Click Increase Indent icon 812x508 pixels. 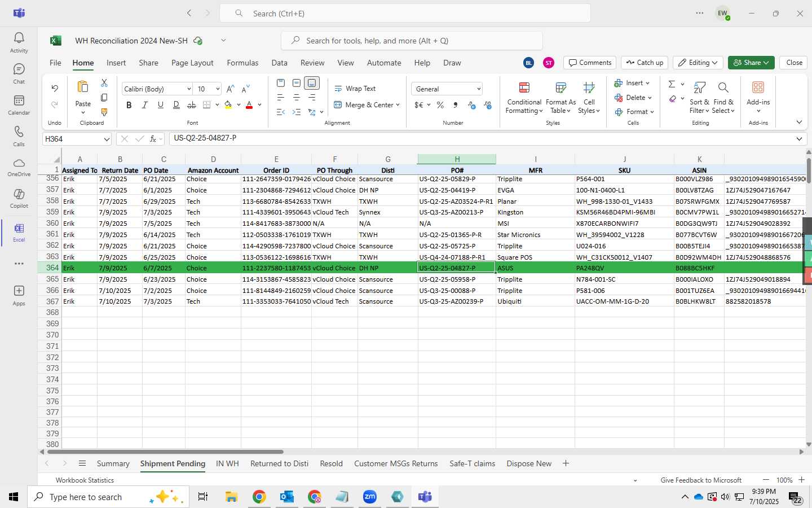coord(297,112)
